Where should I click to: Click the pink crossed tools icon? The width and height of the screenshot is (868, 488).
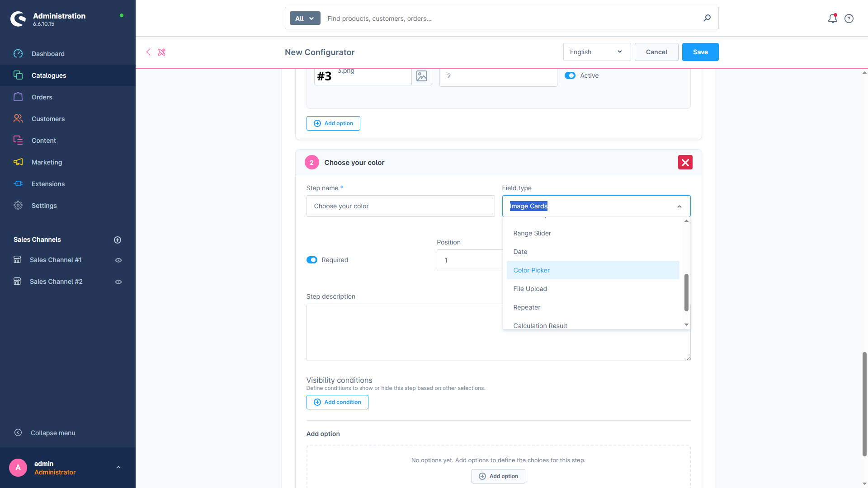click(x=162, y=52)
